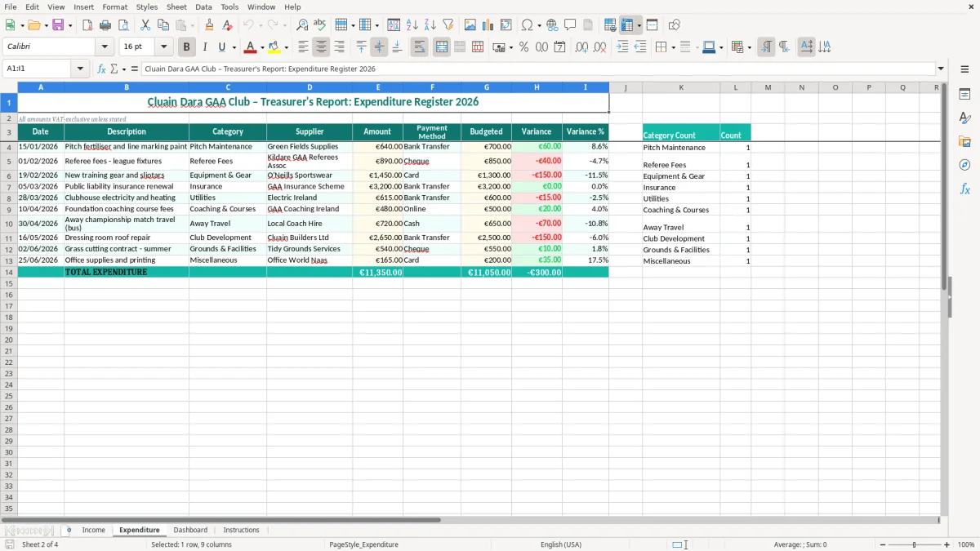Click the Copy icon in the toolbar
The image size is (980, 551).
163,25
